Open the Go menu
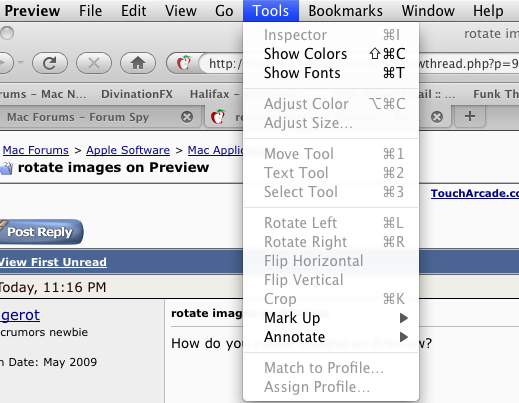Image resolution: width=519 pixels, height=403 pixels. [224, 11]
